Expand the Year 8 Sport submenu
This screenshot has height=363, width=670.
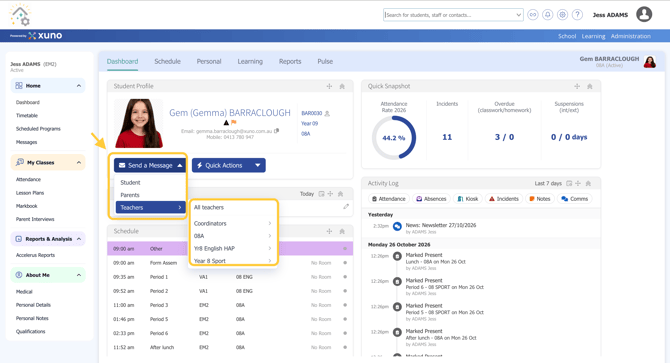coord(232,261)
